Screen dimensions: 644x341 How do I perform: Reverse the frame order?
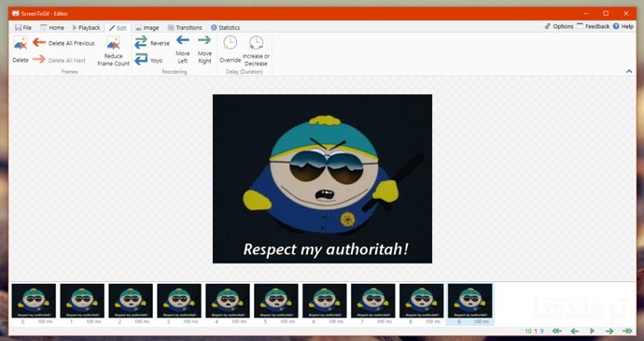tap(152, 43)
